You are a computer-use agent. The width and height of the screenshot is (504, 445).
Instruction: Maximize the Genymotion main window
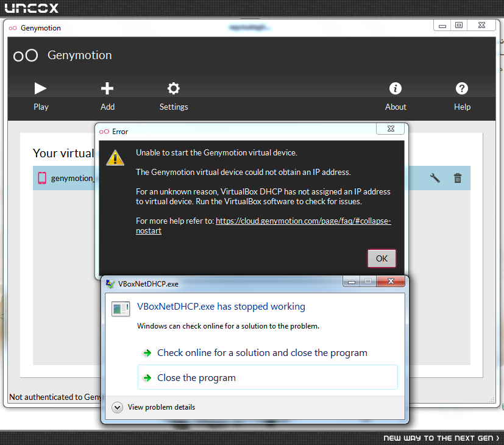click(x=459, y=25)
